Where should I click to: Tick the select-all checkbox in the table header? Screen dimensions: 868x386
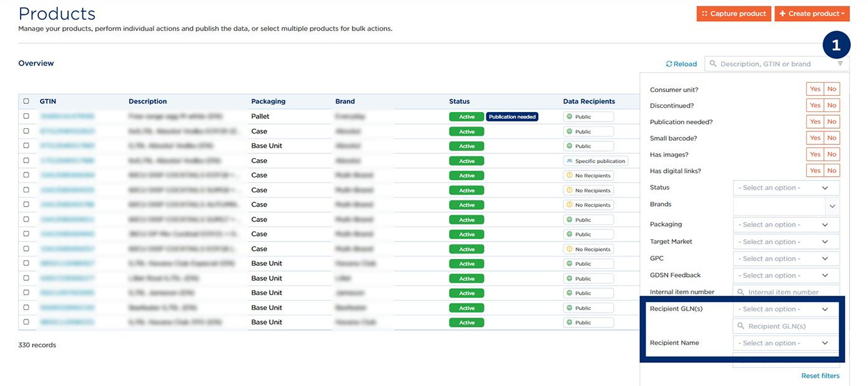[26, 101]
